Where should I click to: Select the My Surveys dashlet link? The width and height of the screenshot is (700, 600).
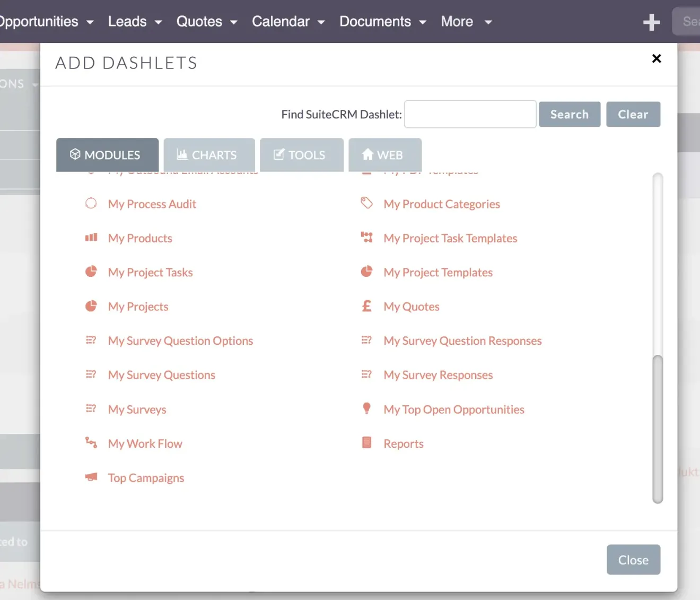pos(137,409)
